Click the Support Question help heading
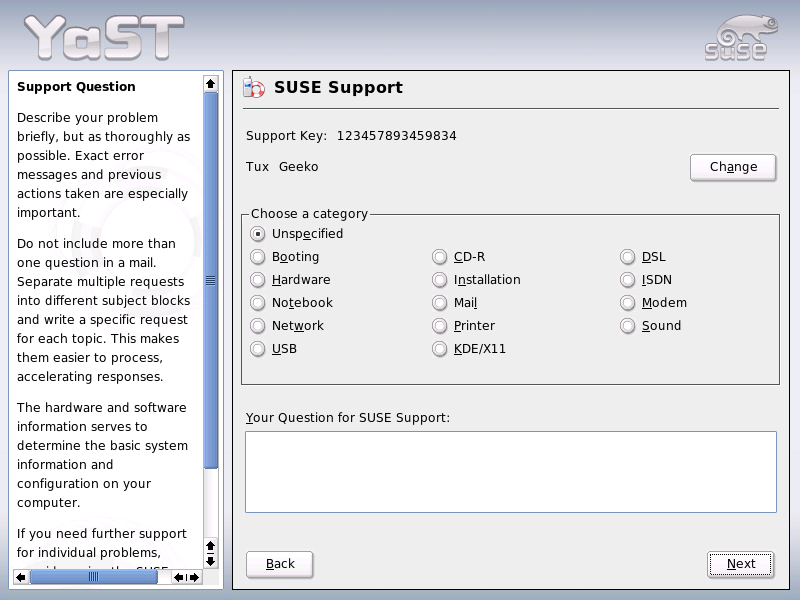 click(x=76, y=87)
